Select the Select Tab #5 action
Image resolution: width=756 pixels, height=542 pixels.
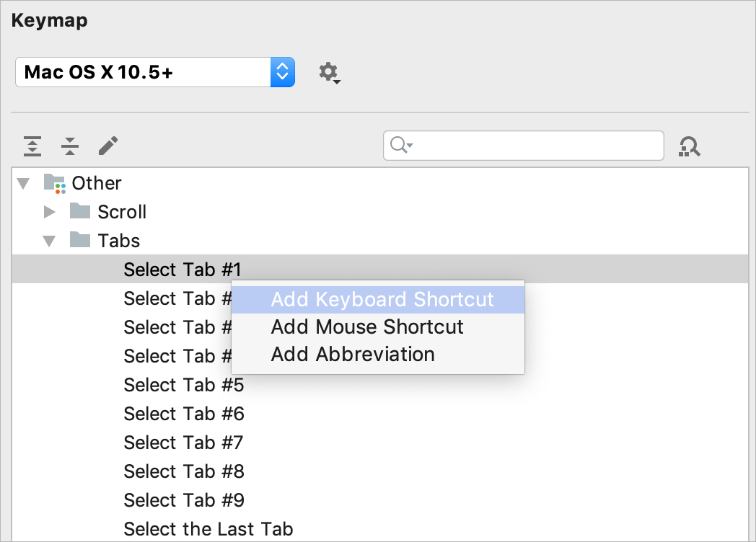point(184,385)
